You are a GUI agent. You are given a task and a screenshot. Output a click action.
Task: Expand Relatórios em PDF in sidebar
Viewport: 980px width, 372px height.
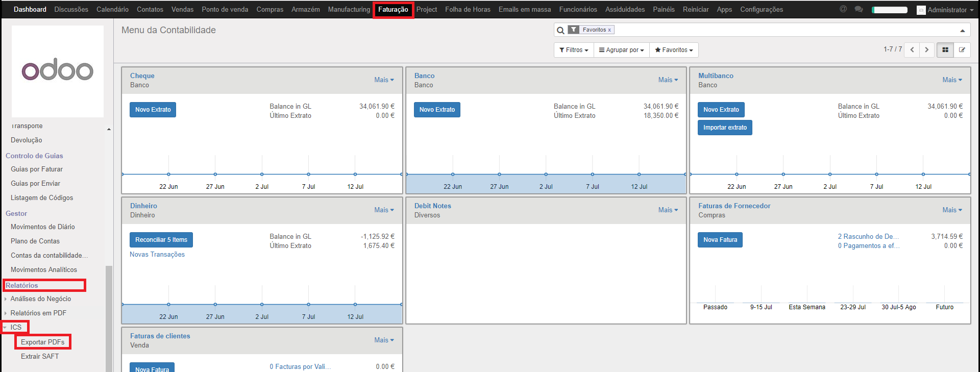coord(38,313)
